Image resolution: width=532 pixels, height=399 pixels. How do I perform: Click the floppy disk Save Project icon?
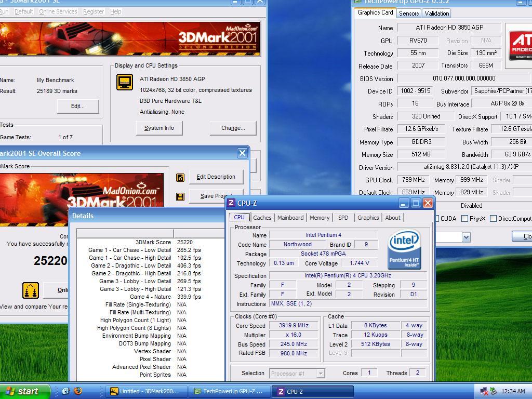(x=180, y=197)
